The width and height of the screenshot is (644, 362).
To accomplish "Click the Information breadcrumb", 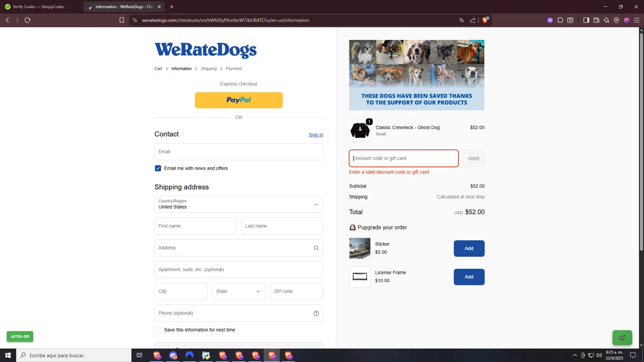I will coord(182,69).
